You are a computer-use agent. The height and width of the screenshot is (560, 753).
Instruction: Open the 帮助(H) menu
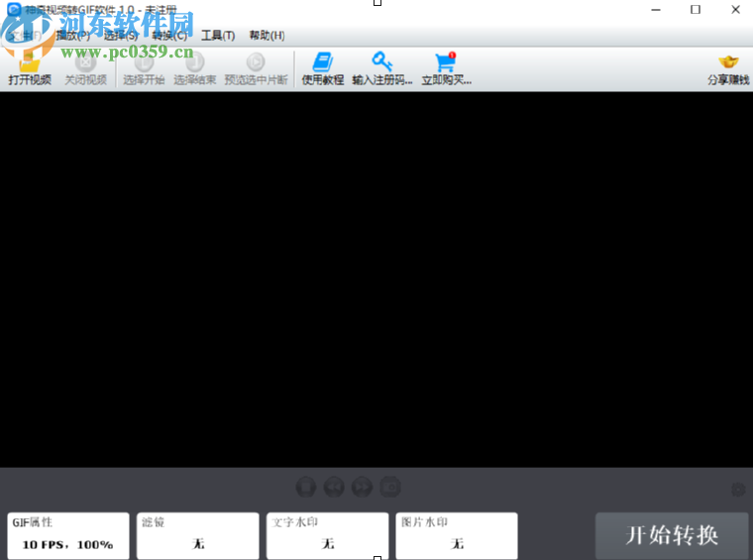pos(267,35)
